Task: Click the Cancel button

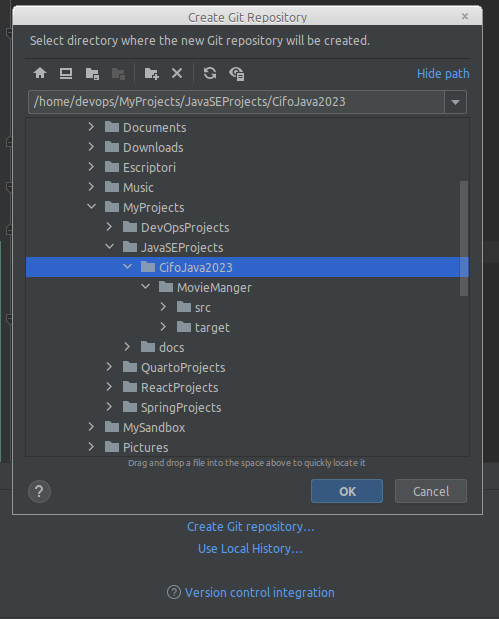Action: pos(431,491)
